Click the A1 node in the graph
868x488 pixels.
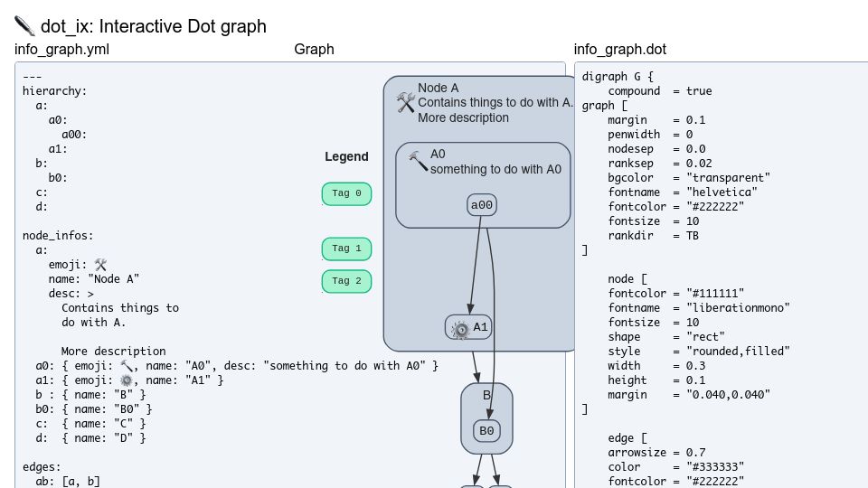pos(468,327)
